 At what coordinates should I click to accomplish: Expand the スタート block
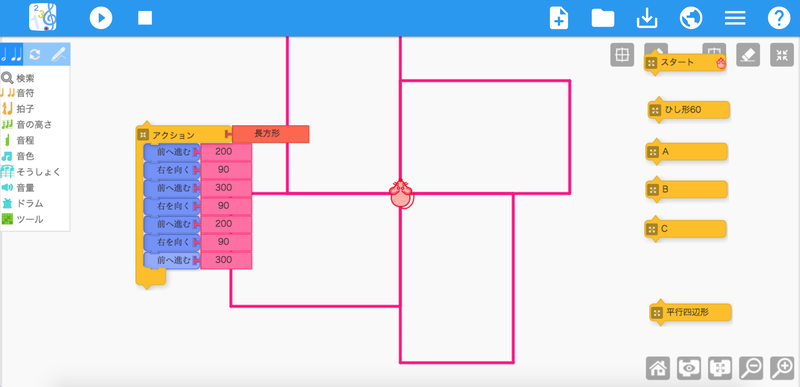pos(651,63)
